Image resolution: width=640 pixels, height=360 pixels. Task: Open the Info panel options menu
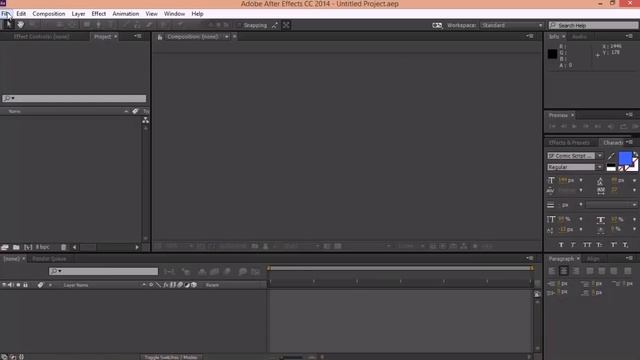pyautogui.click(x=629, y=36)
